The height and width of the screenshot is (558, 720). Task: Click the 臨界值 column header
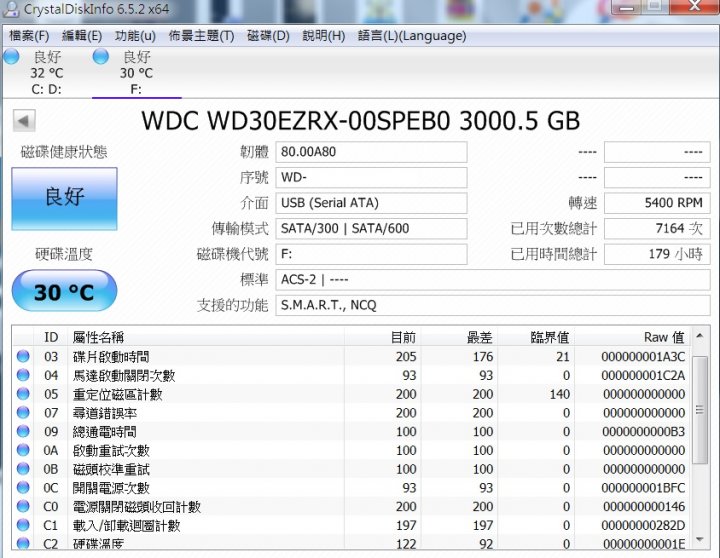point(536,337)
